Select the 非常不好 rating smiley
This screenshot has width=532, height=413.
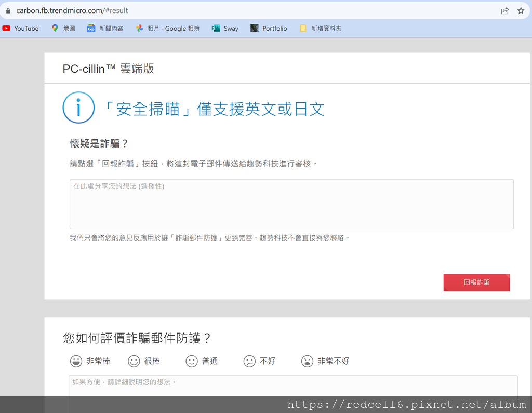tap(308, 361)
